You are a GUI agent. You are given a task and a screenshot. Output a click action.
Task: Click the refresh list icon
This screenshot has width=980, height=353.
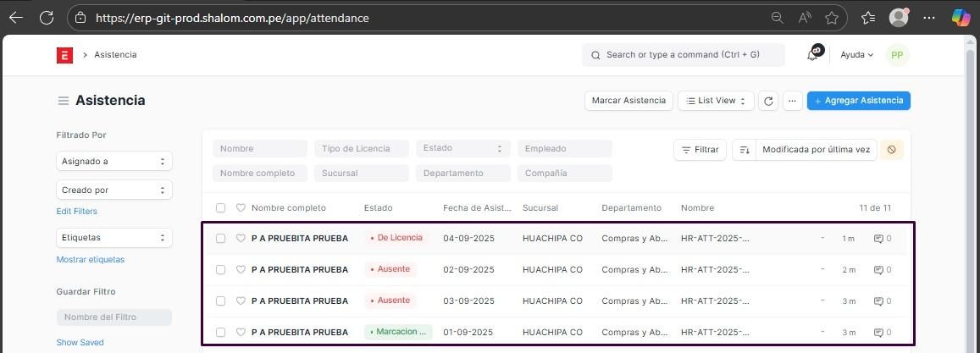tap(768, 101)
